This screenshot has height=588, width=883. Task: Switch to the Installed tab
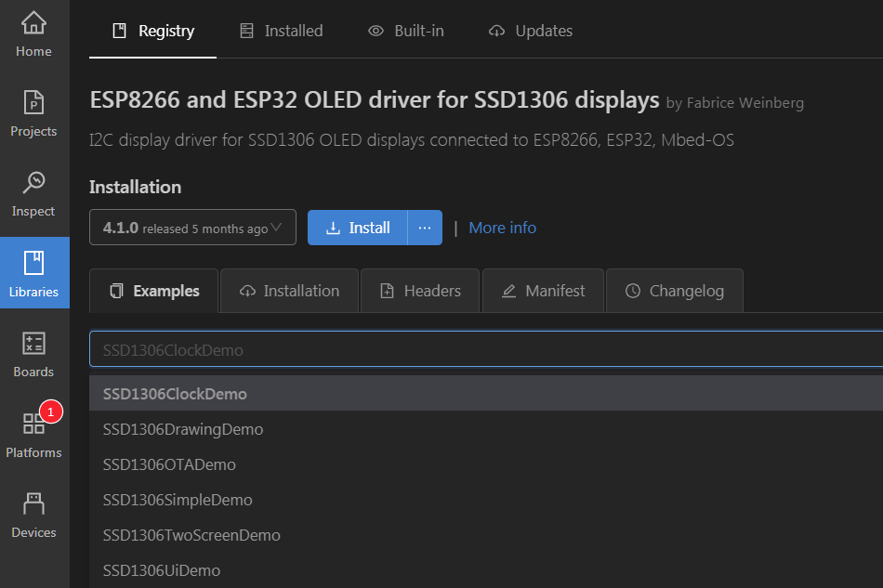pyautogui.click(x=281, y=31)
